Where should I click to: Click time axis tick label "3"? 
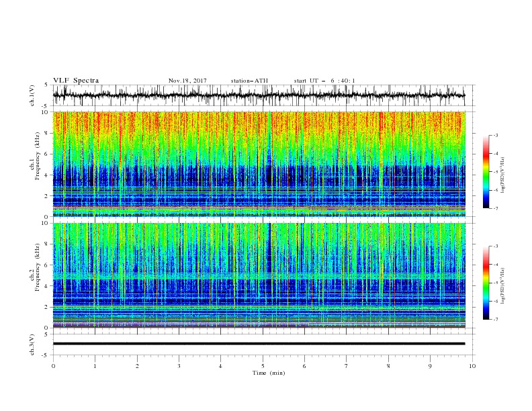click(179, 366)
